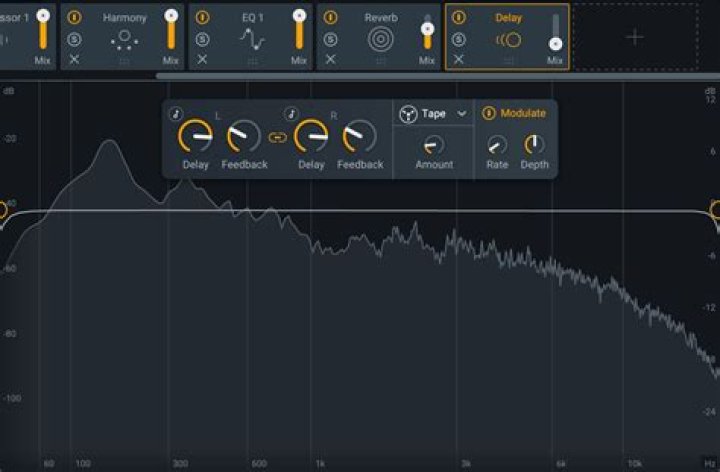The height and width of the screenshot is (472, 720).
Task: Click the modulation Depth knob
Action: pyautogui.click(x=534, y=144)
